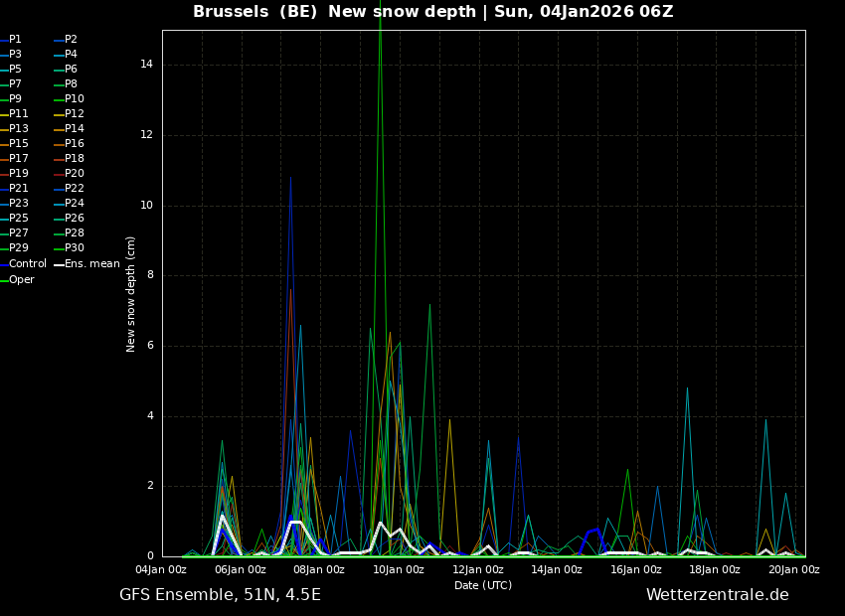Click the P26 legend entry
The image size is (845, 616).
[69, 218]
